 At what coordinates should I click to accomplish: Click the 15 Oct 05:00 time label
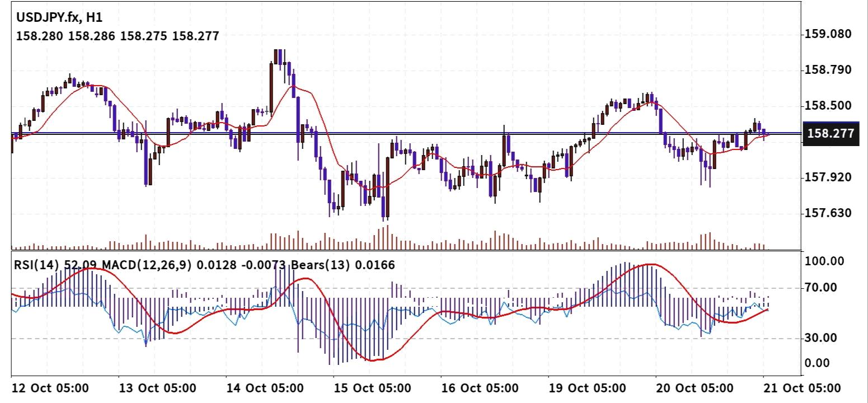[x=372, y=388]
